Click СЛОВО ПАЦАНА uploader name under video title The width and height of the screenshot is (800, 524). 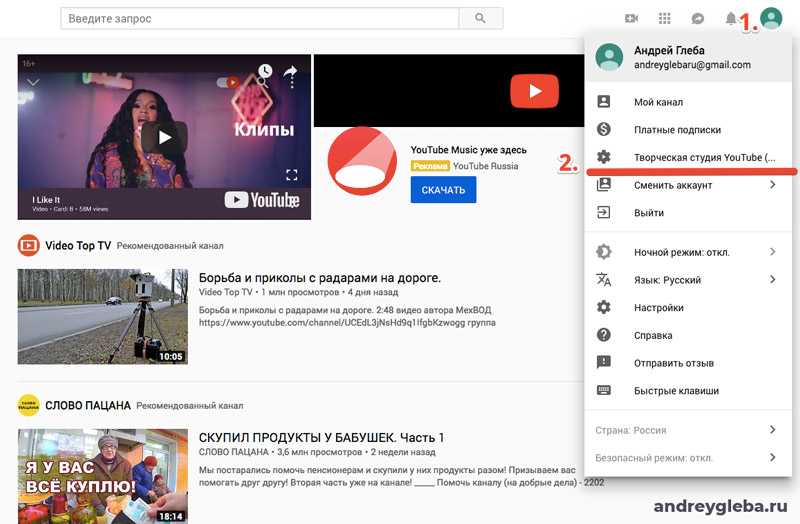233,452
